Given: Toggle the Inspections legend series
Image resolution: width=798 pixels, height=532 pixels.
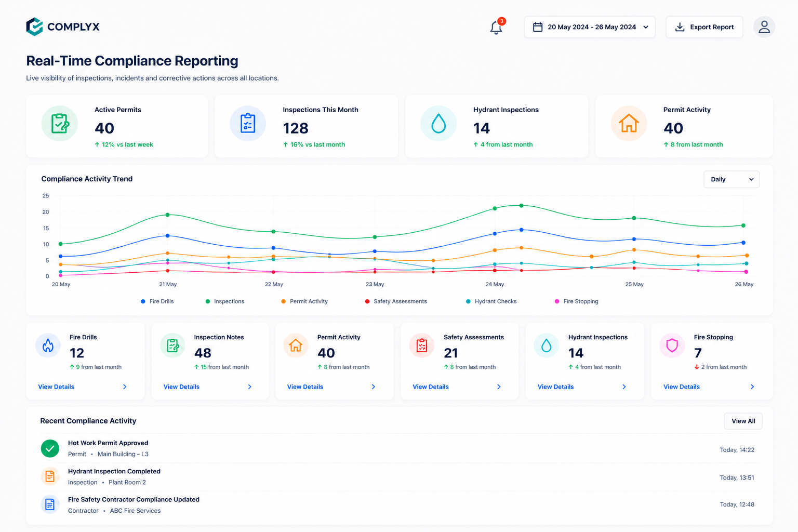Looking at the screenshot, I should (x=225, y=301).
